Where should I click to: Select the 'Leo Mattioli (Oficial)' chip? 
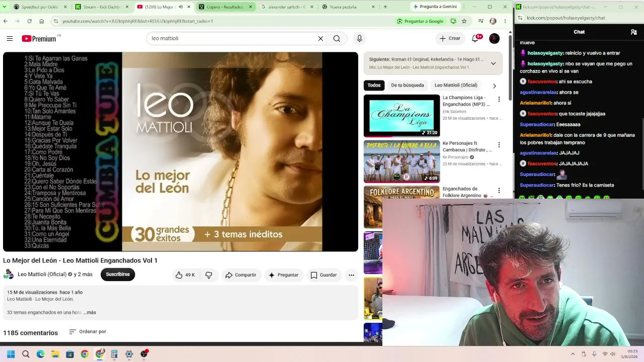point(456,85)
